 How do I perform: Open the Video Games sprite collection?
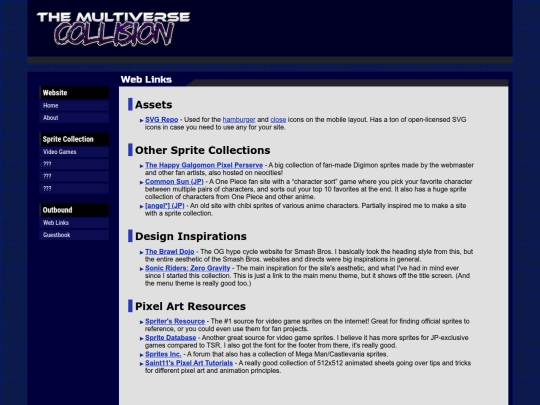[x=74, y=152]
